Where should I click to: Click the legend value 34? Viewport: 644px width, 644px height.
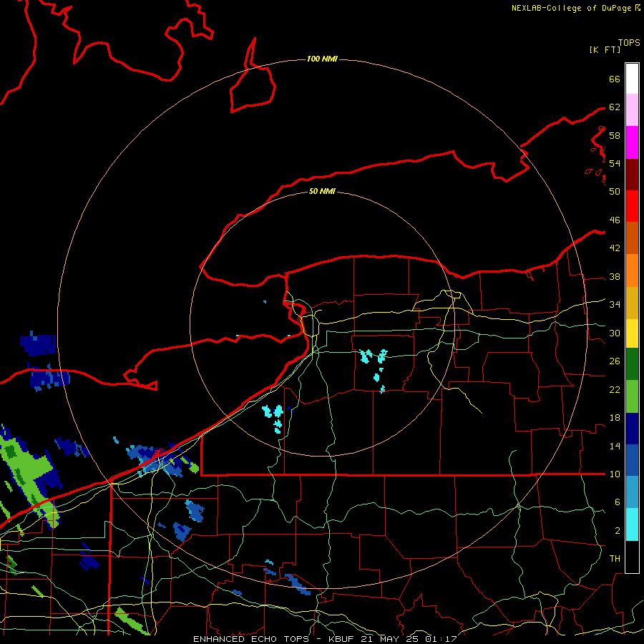[x=615, y=305]
